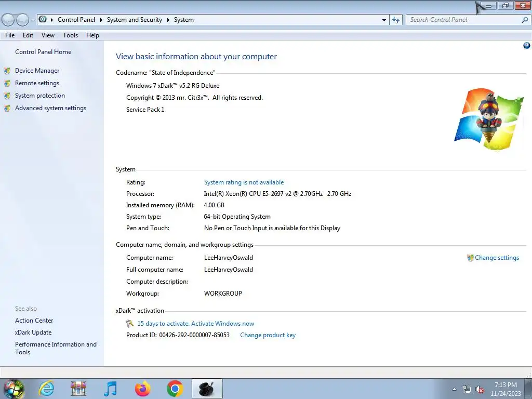
Task: Launch Internet Explorer from taskbar
Action: click(46, 389)
